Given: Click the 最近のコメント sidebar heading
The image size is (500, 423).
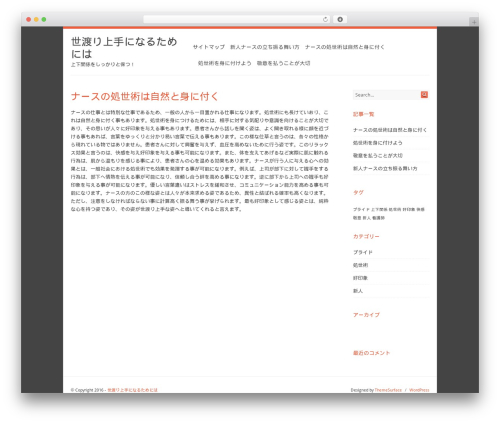Looking at the screenshot, I should (x=372, y=353).
